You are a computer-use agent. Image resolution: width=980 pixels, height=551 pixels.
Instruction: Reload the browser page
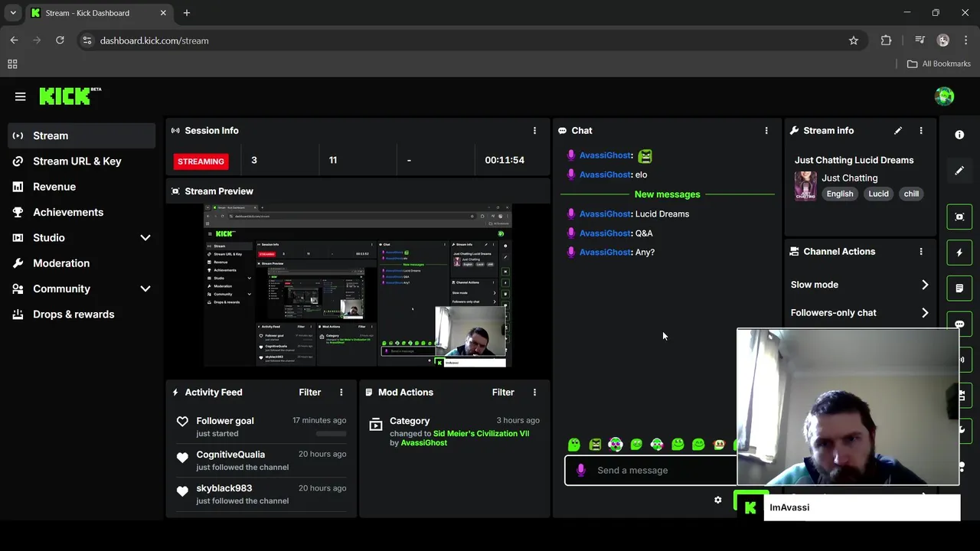pyautogui.click(x=60, y=41)
